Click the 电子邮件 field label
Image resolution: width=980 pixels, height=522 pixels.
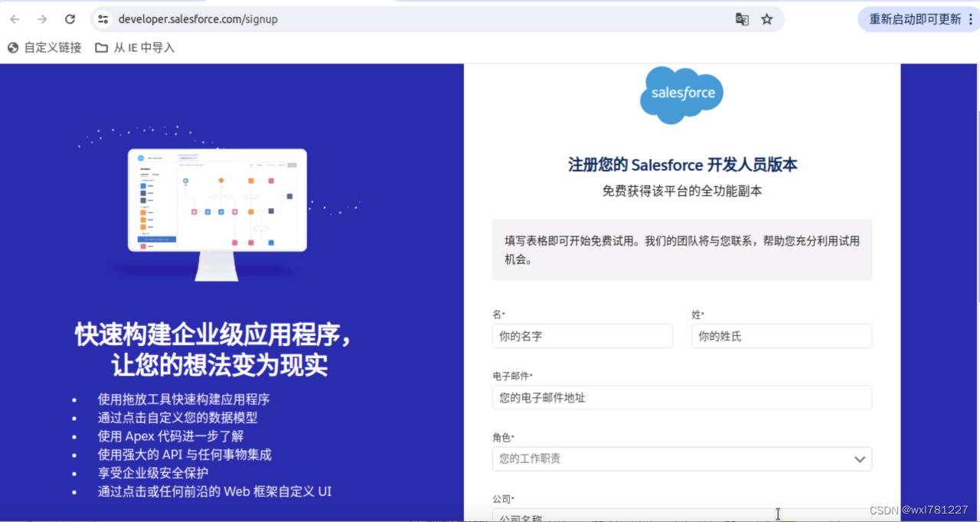(512, 376)
